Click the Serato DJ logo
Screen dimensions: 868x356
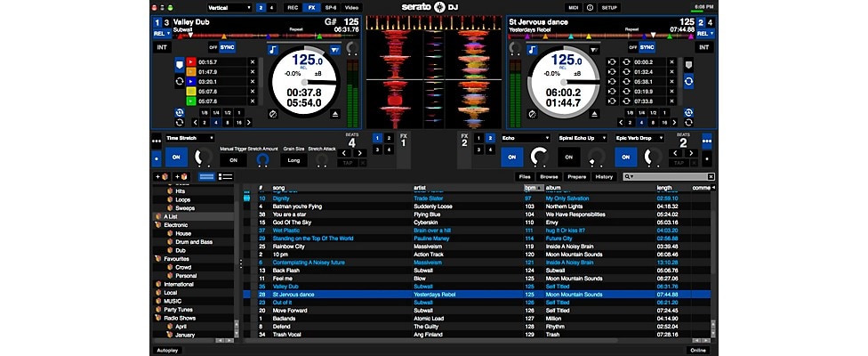pyautogui.click(x=430, y=7)
